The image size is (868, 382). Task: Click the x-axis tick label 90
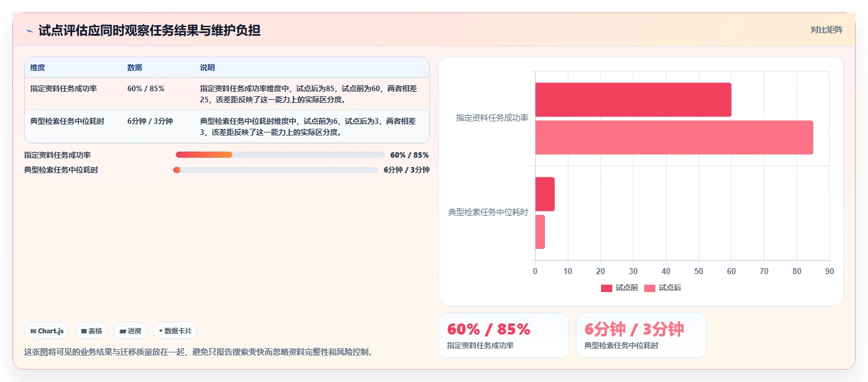(x=829, y=271)
